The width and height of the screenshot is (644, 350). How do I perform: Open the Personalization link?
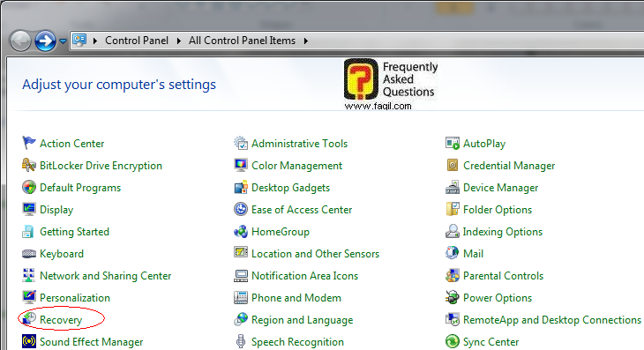[75, 298]
